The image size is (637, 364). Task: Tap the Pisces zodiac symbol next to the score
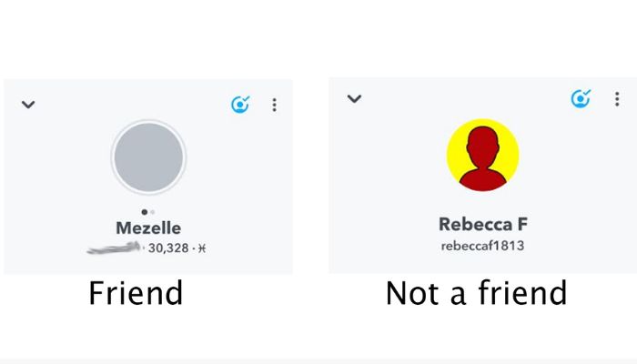(x=202, y=248)
